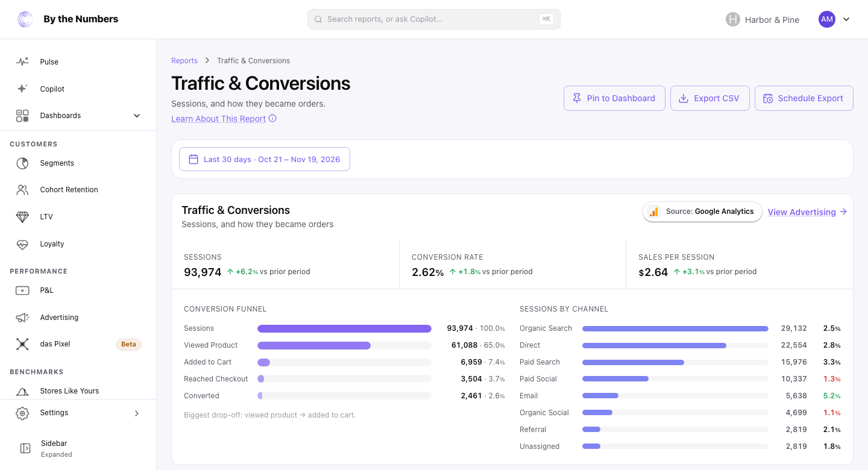The image size is (868, 470).
Task: Open Copilot sparkle icon
Action: tap(22, 89)
